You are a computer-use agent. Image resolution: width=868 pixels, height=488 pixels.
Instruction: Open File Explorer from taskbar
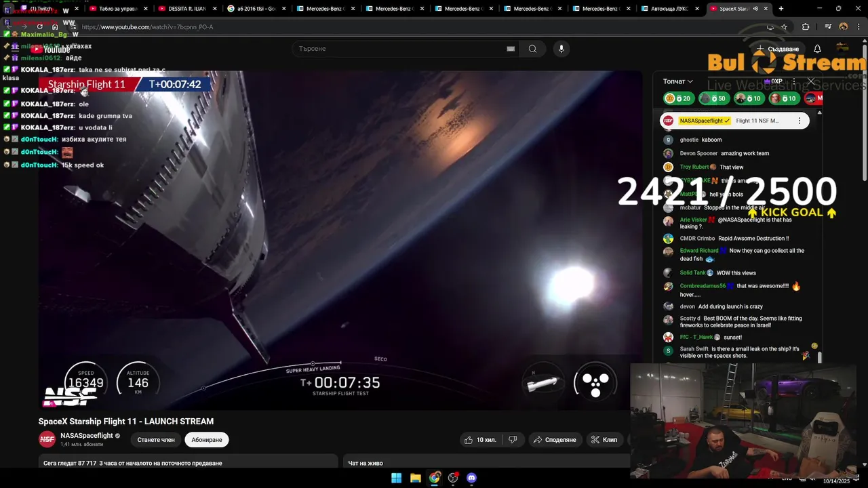click(416, 478)
